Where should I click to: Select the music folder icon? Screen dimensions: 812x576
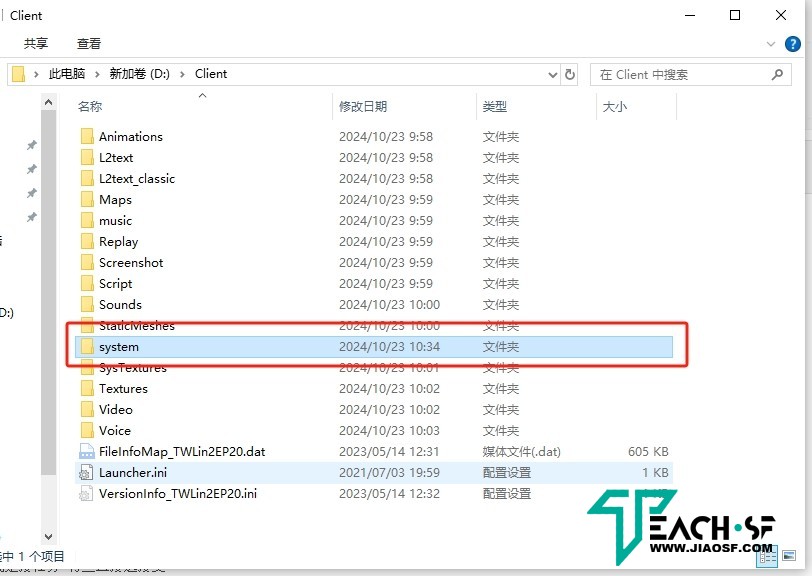[x=87, y=221]
